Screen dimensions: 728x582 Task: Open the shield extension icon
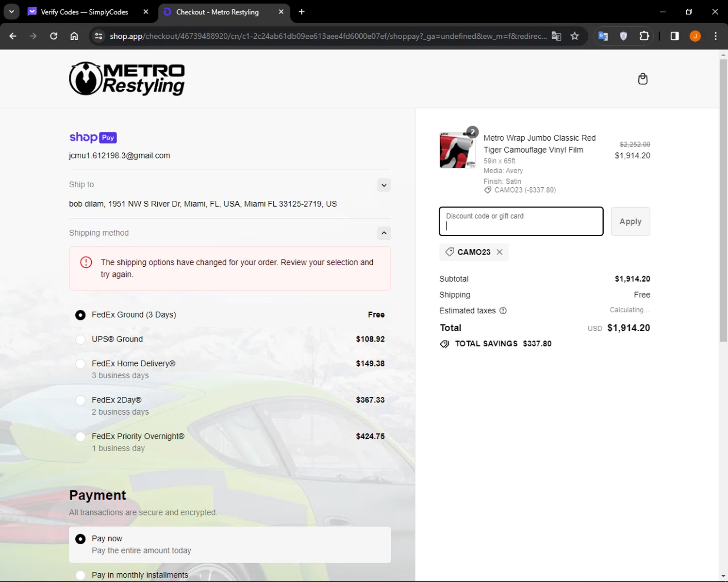click(x=624, y=36)
